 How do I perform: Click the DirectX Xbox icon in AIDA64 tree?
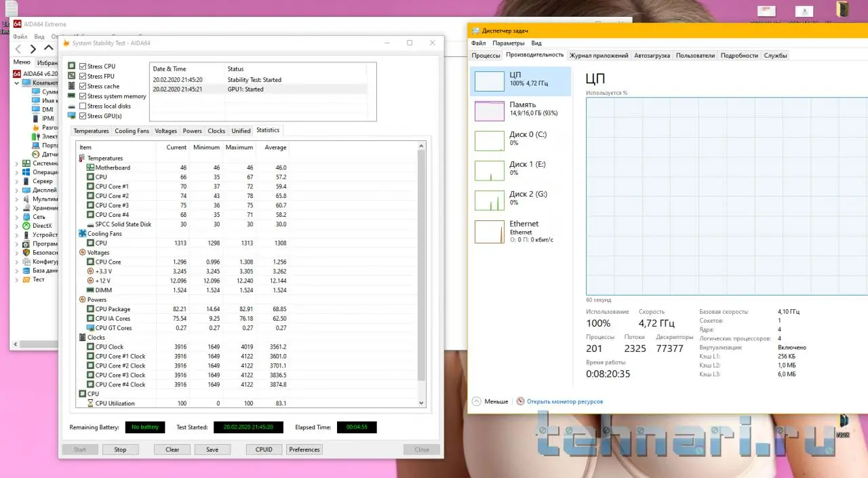(27, 226)
